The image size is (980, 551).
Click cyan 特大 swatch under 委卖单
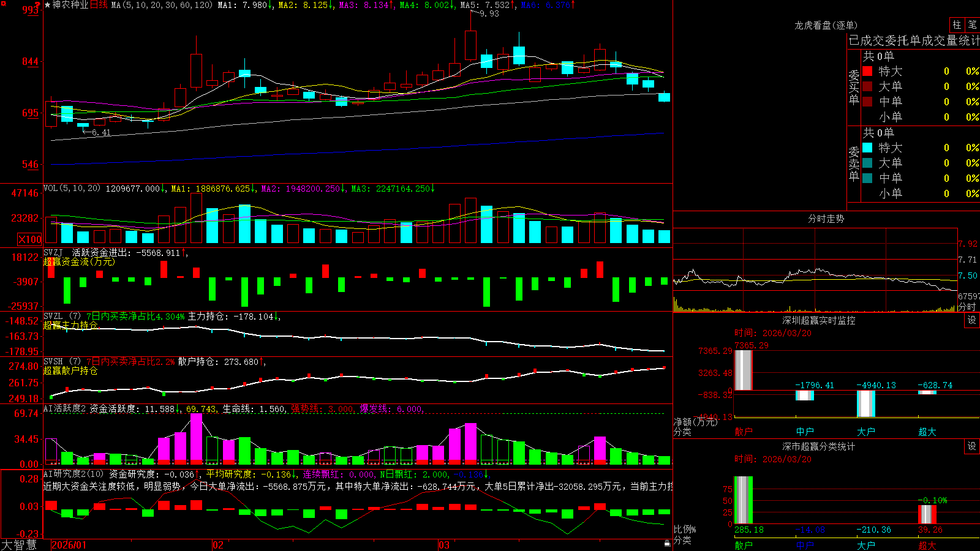pos(867,148)
